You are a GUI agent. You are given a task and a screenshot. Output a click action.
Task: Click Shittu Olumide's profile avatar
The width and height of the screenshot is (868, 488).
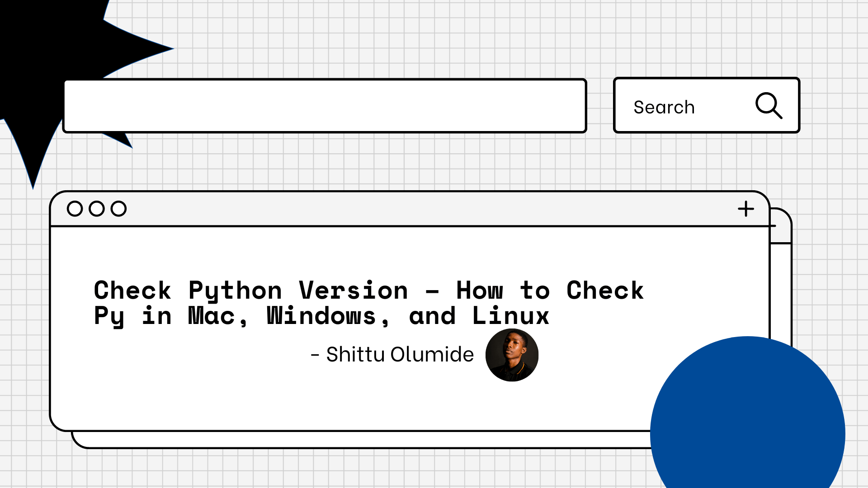pyautogui.click(x=512, y=356)
